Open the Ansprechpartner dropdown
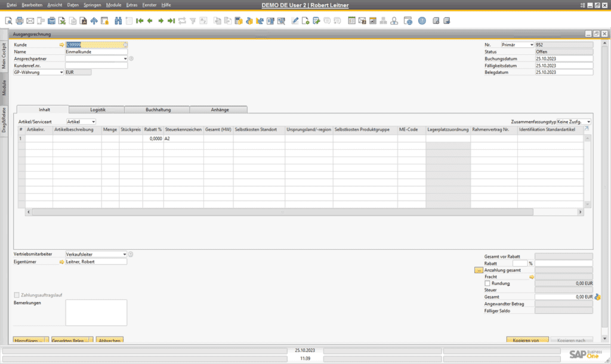 125,59
